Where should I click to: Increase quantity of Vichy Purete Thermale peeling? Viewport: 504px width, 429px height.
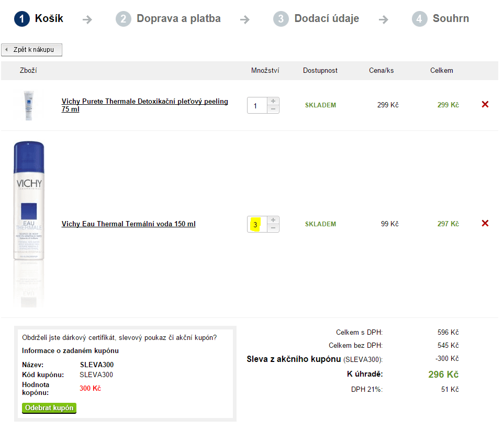click(273, 101)
